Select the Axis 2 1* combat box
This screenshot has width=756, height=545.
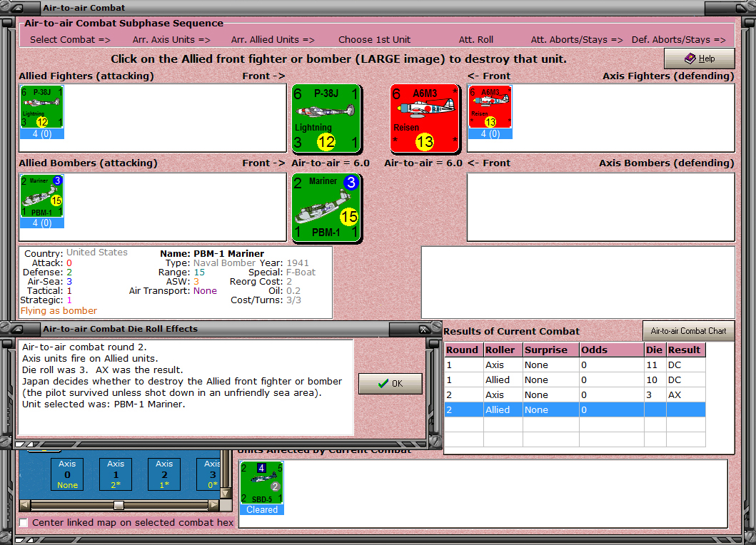pos(164,474)
